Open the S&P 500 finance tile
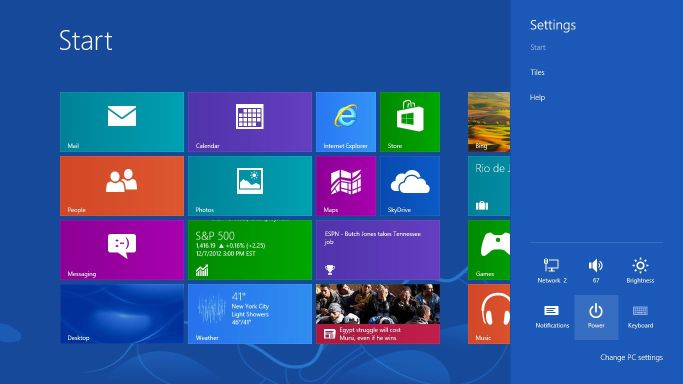 tap(250, 250)
